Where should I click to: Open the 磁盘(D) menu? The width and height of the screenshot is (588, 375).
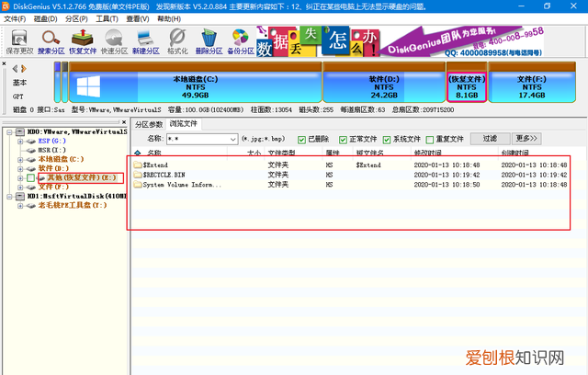point(45,18)
